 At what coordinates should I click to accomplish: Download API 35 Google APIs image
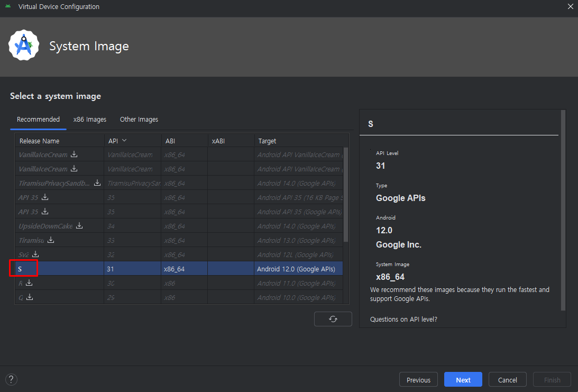pyautogui.click(x=45, y=211)
